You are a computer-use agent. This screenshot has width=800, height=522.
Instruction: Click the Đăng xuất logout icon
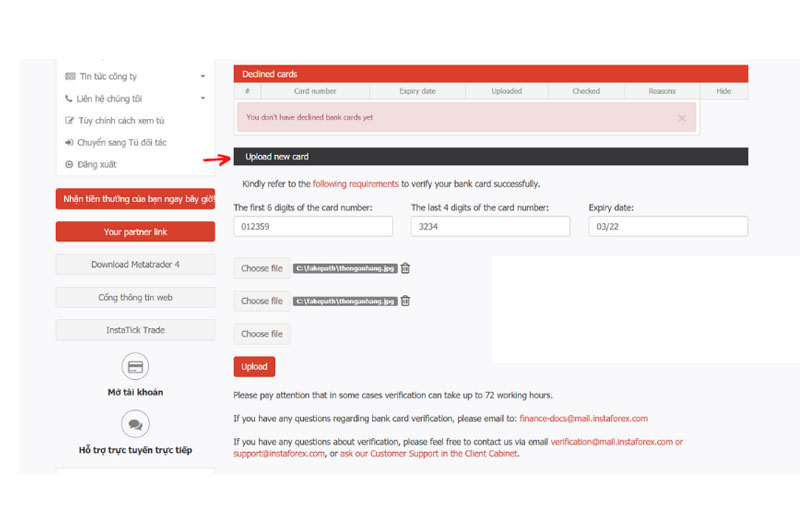69,164
